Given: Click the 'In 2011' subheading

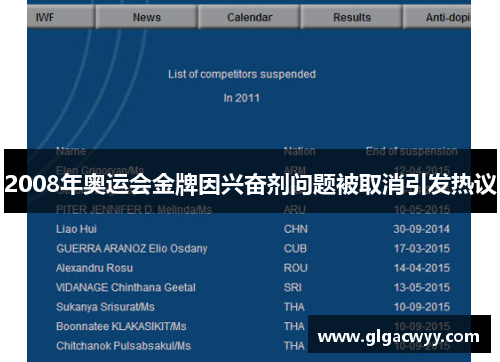Looking at the screenshot, I should click(242, 98).
